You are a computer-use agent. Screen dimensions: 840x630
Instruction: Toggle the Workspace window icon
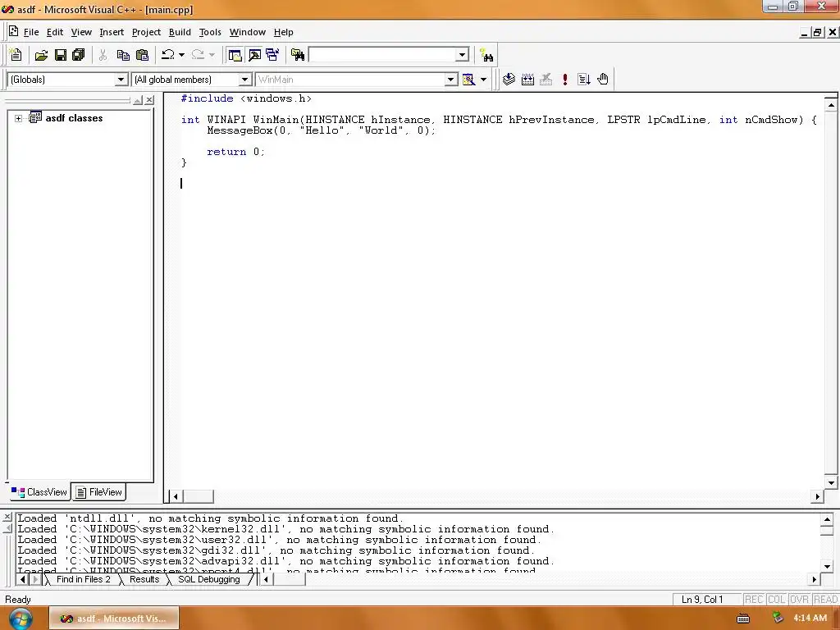pyautogui.click(x=235, y=55)
